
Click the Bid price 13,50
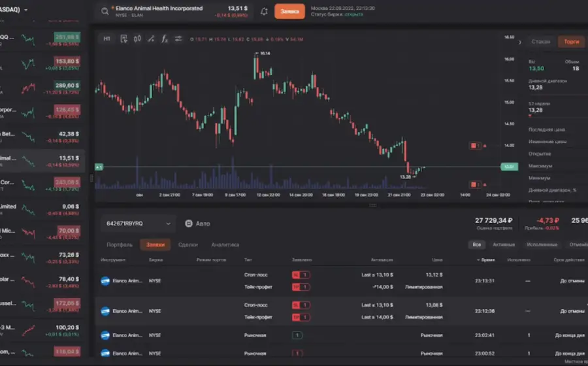point(536,68)
